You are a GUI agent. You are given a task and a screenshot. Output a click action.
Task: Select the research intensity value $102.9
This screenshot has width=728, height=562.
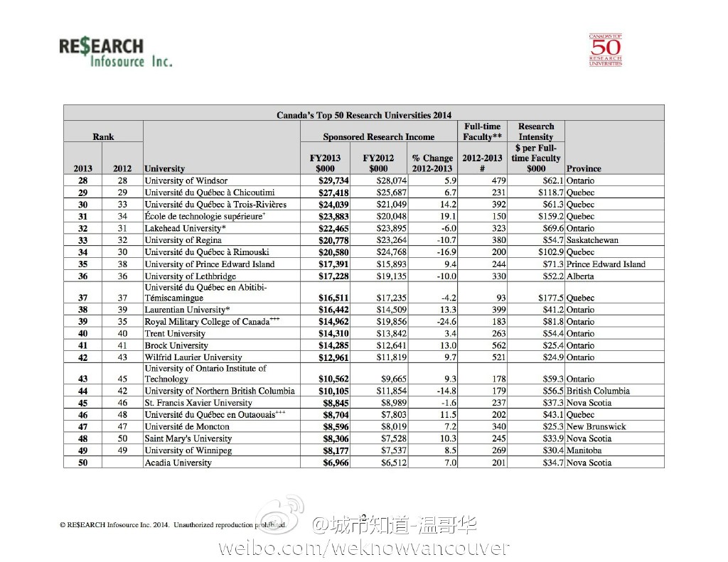(551, 252)
